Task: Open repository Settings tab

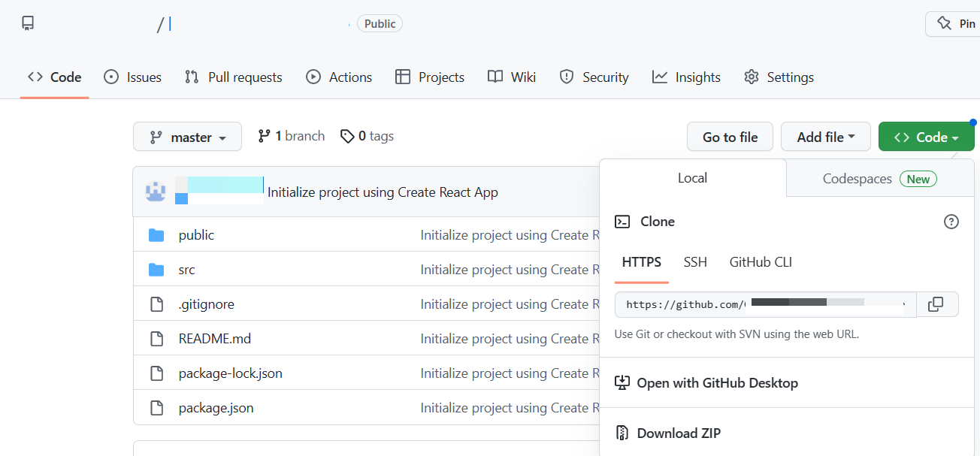Action: [779, 77]
